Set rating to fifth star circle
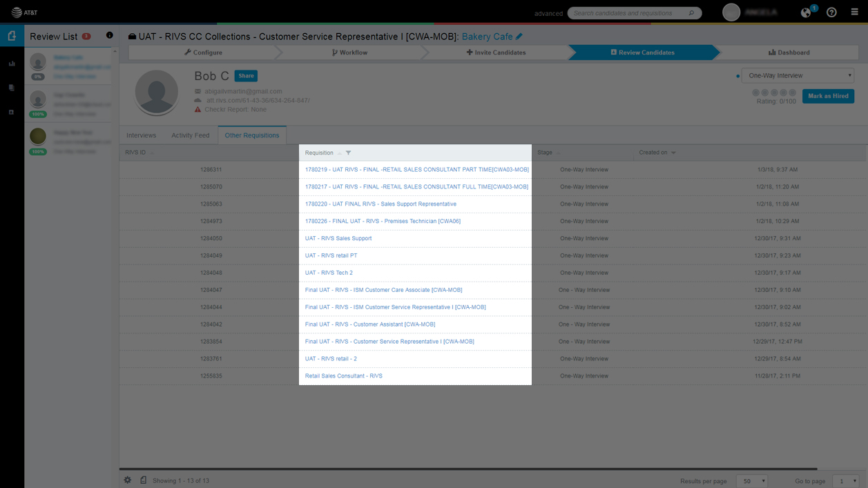 792,92
